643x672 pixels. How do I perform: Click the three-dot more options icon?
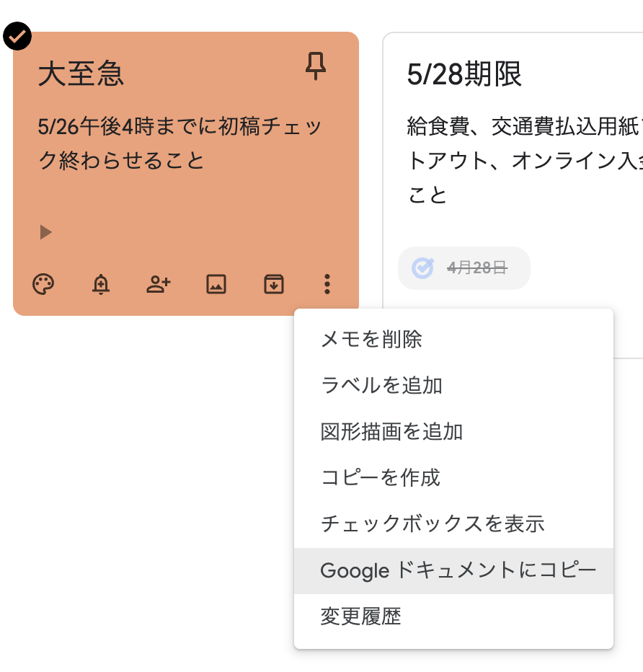click(x=327, y=284)
